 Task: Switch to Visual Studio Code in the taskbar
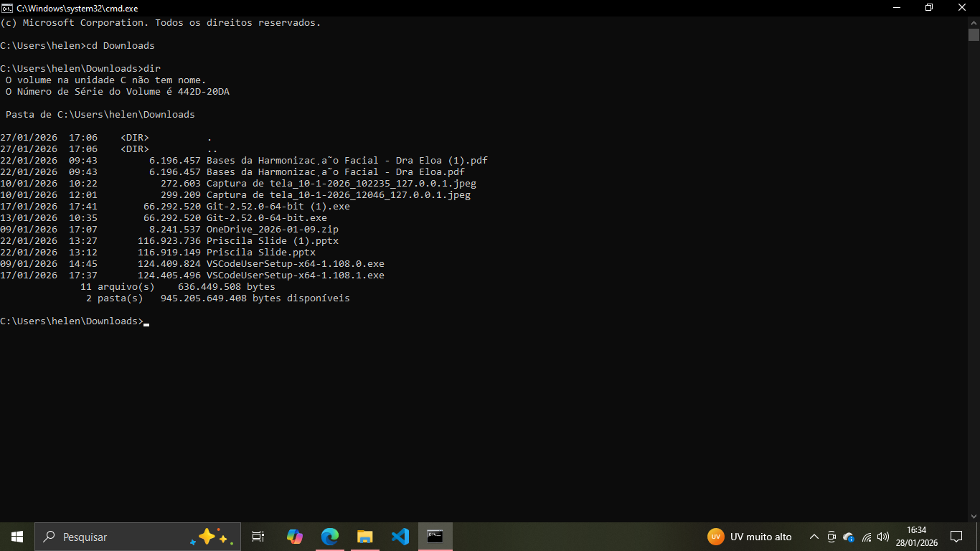400,537
